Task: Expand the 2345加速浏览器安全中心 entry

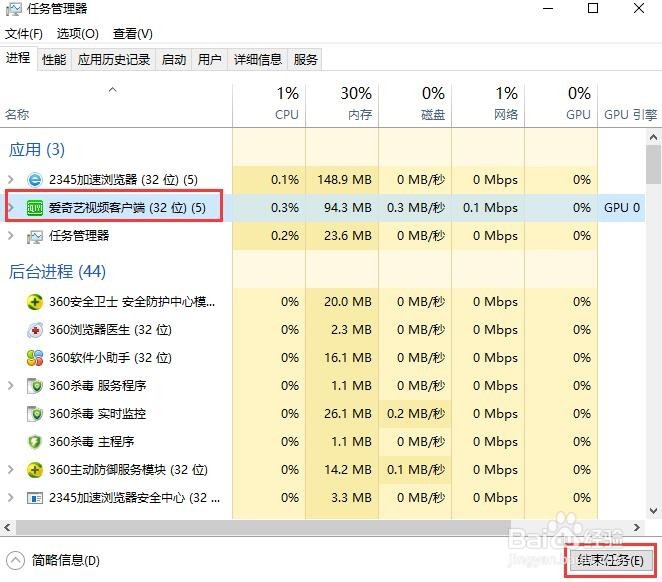Action: pyautogui.click(x=11, y=498)
